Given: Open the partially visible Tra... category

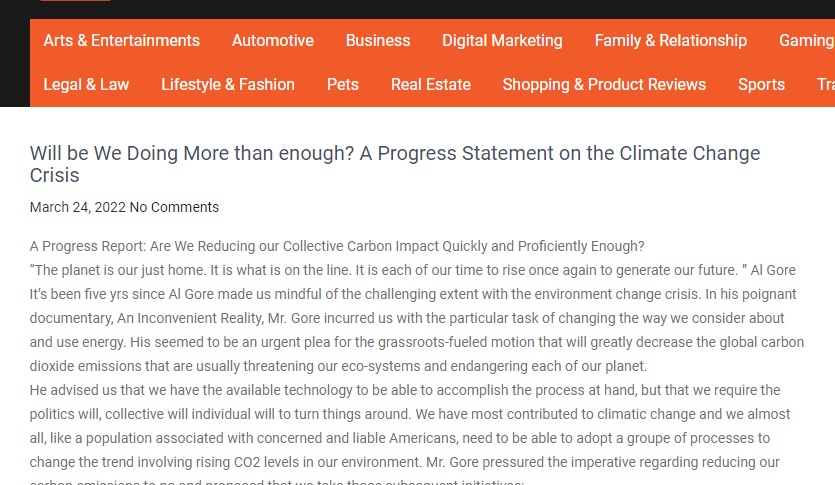Looking at the screenshot, I should click(x=826, y=85).
